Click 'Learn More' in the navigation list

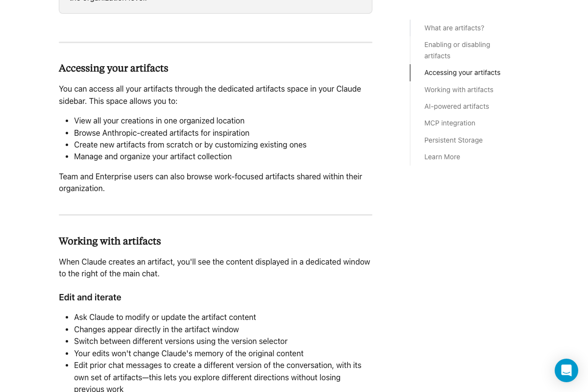(x=442, y=157)
